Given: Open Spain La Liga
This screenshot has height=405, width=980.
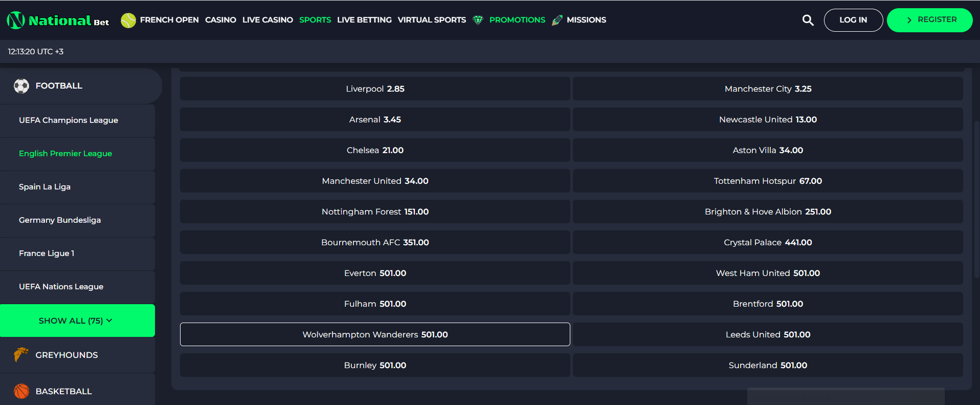Looking at the screenshot, I should pyautogui.click(x=77, y=187).
